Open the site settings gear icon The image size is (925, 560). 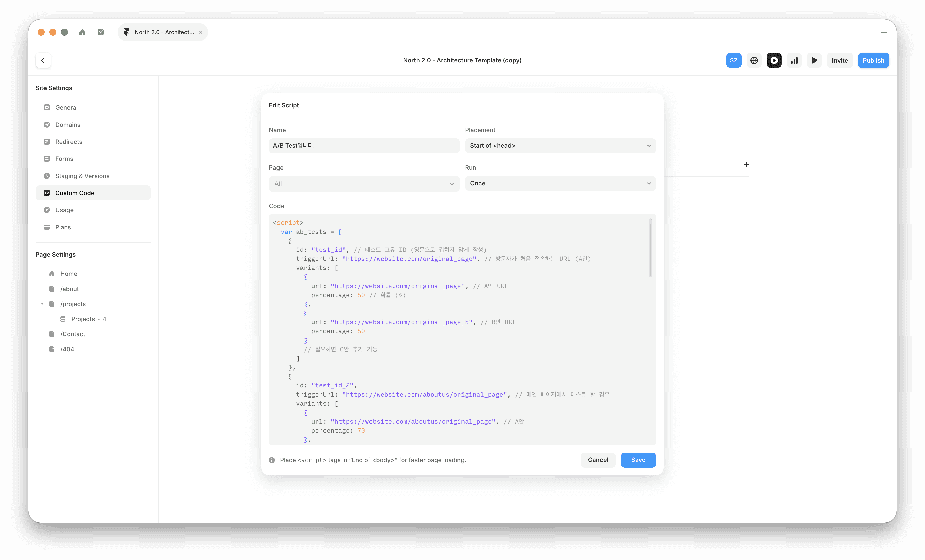(x=774, y=60)
